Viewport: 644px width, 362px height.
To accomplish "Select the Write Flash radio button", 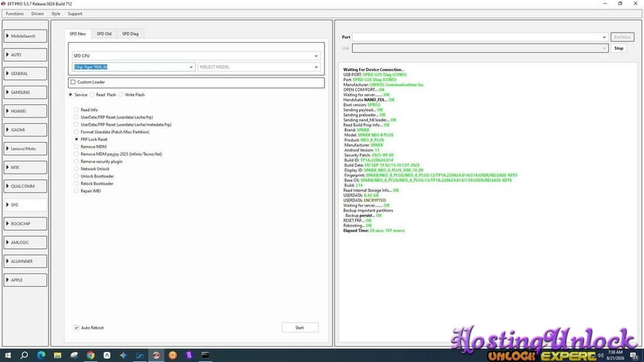I will point(121,95).
